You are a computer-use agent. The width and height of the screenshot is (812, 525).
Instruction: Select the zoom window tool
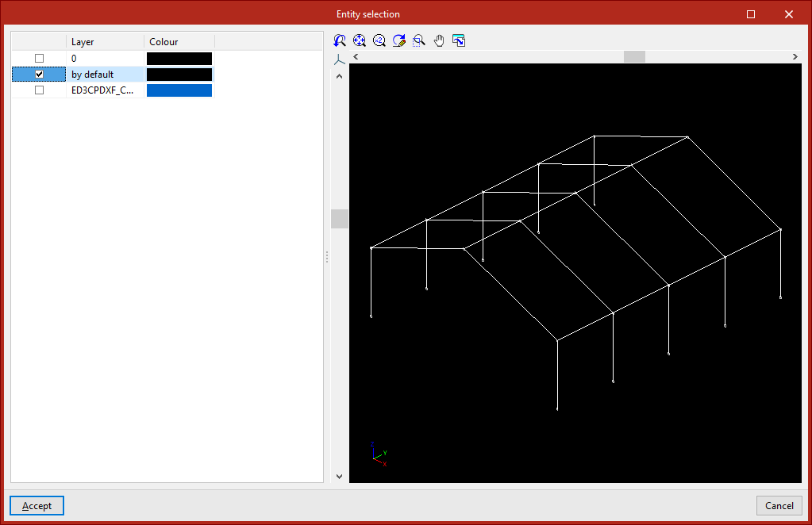(419, 40)
